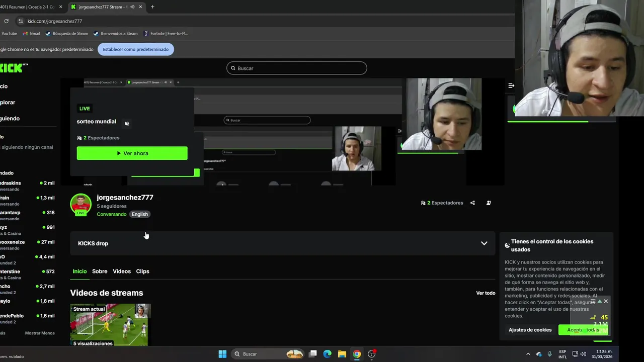The width and height of the screenshot is (644, 362).
Task: Show hidden system tray icons
Action: tap(528, 354)
